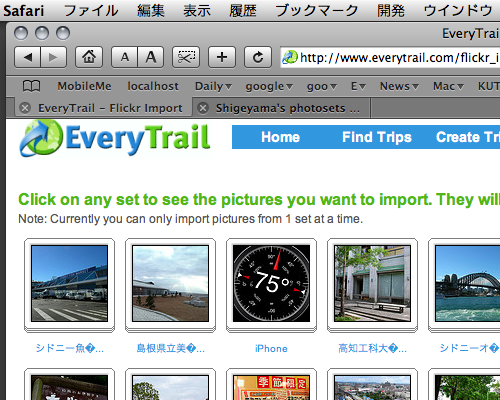
Task: Click the EveryTrail site favicon in address bar
Action: point(290,57)
